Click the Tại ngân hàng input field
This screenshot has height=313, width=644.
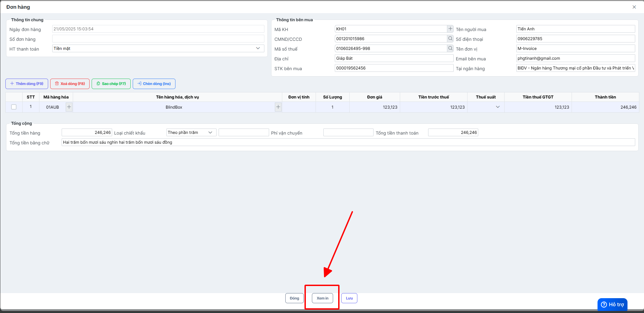(x=576, y=68)
